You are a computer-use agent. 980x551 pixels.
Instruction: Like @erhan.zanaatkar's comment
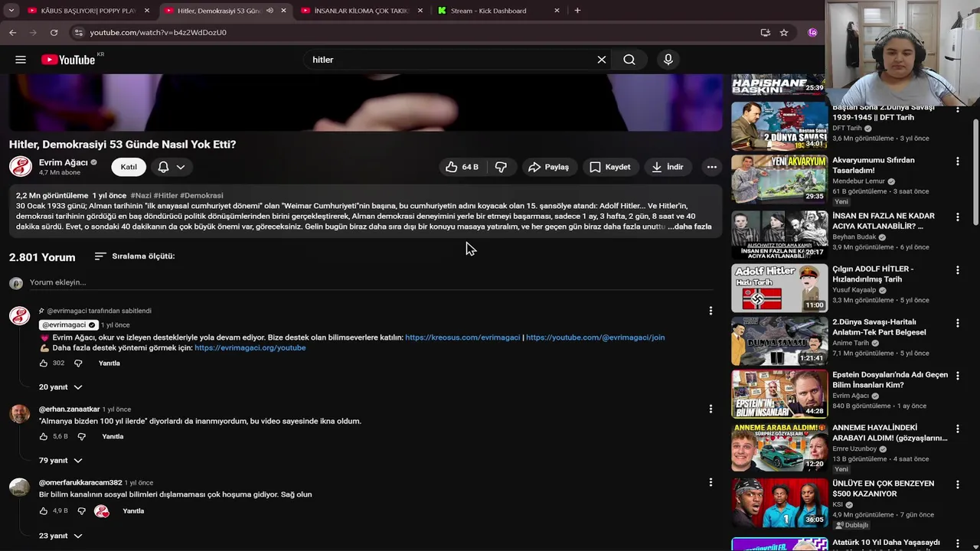pyautogui.click(x=44, y=436)
